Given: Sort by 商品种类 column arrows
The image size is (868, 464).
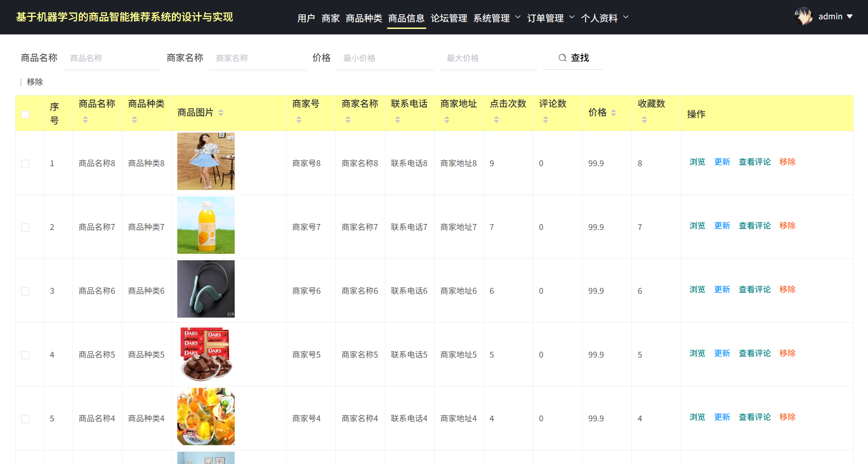Looking at the screenshot, I should [x=135, y=120].
